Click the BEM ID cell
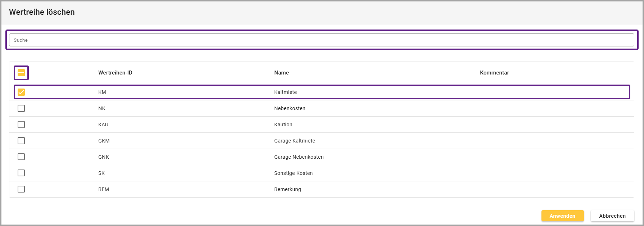This screenshot has width=644, height=226. (104, 189)
